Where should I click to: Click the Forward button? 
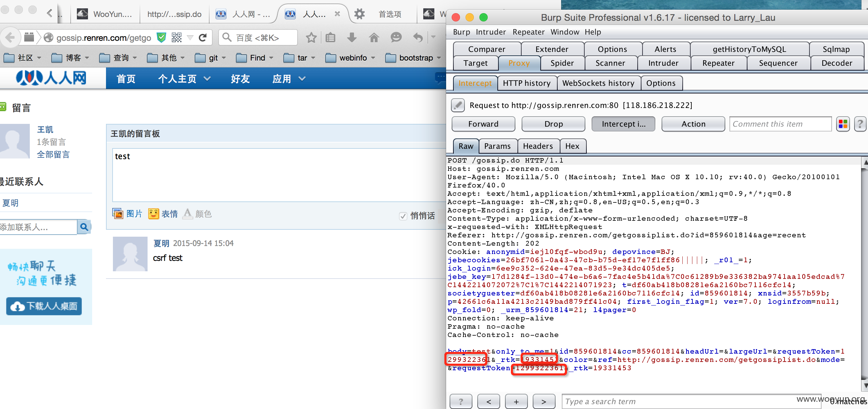click(x=483, y=124)
